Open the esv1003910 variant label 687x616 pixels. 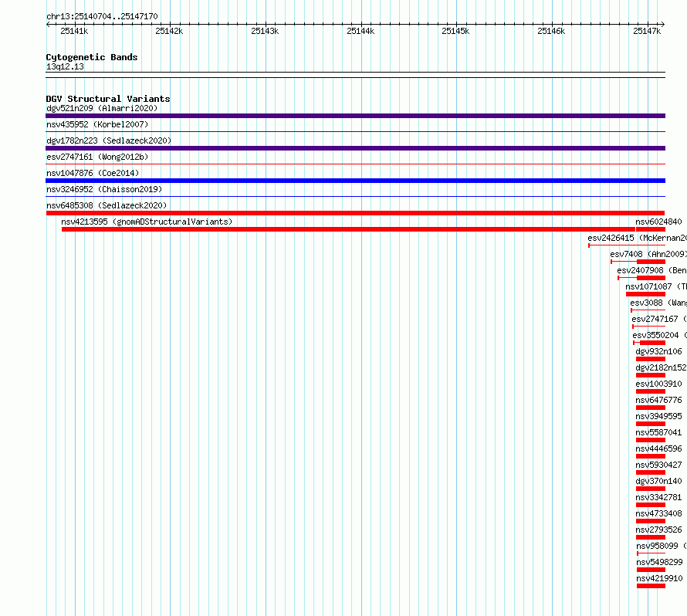(x=658, y=384)
